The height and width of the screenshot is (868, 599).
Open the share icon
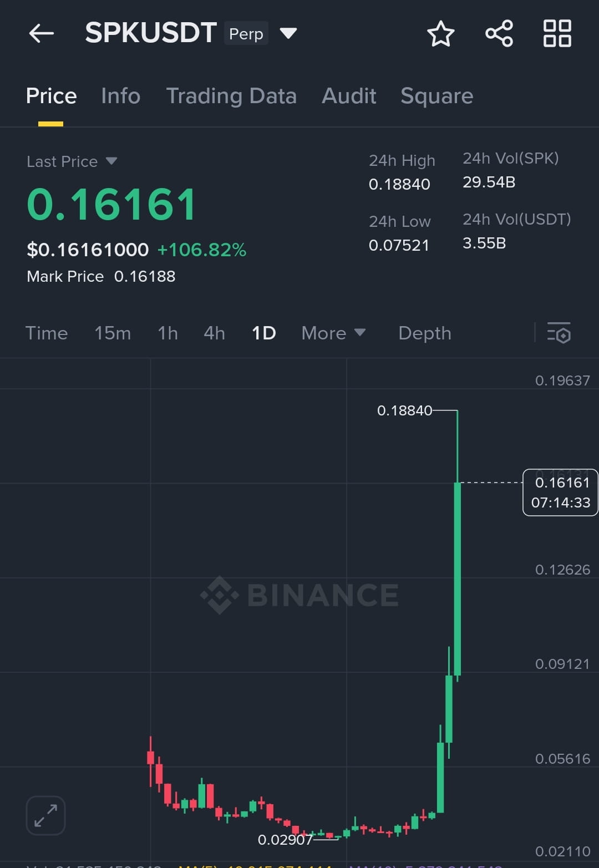tap(499, 34)
